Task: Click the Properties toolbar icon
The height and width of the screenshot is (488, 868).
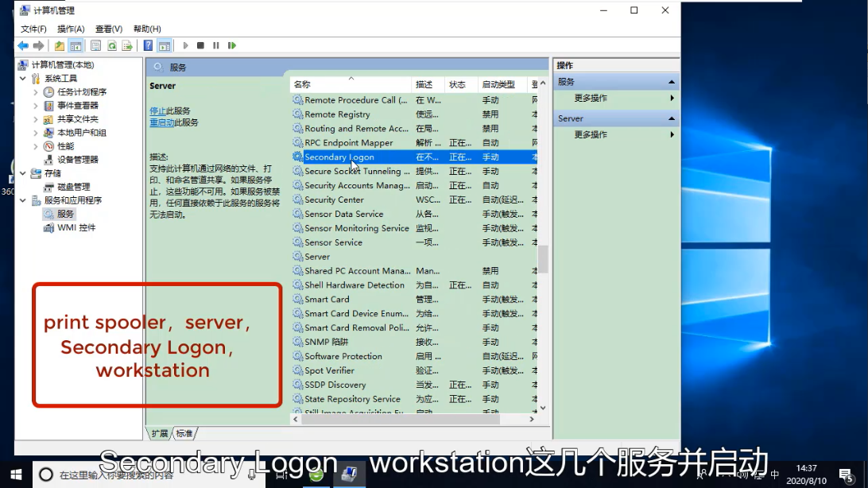Action: (x=95, y=46)
